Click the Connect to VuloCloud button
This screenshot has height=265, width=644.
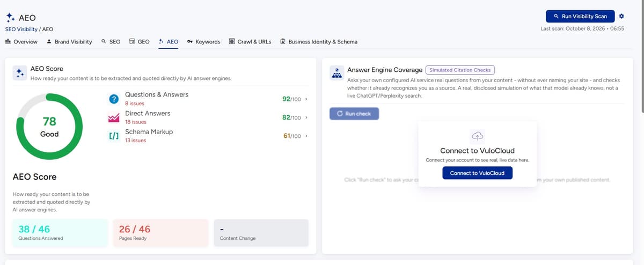477,173
